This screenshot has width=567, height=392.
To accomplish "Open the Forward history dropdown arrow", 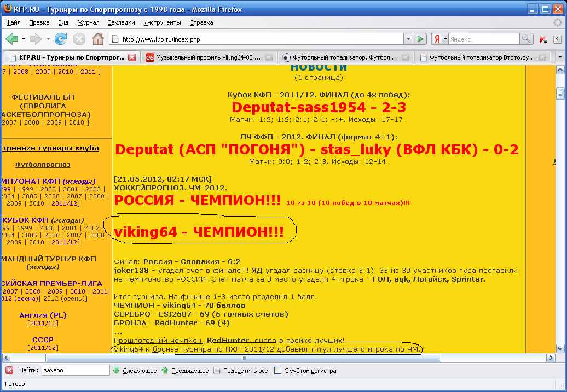I will 48,39.
